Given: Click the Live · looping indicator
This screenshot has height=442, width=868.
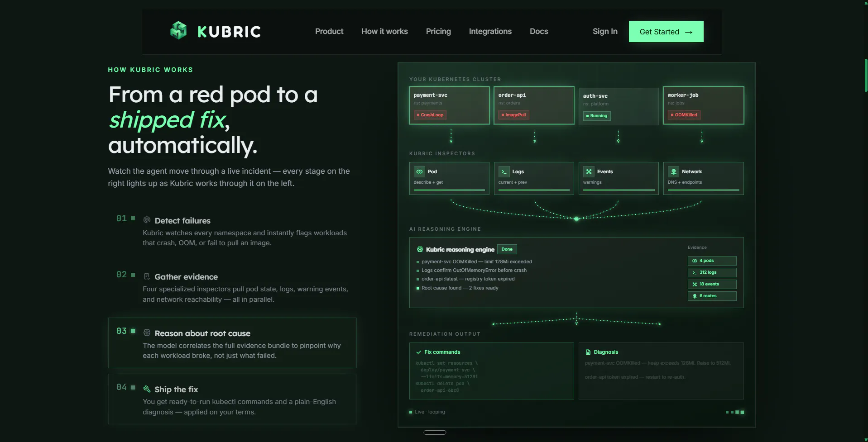Looking at the screenshot, I should [427, 412].
